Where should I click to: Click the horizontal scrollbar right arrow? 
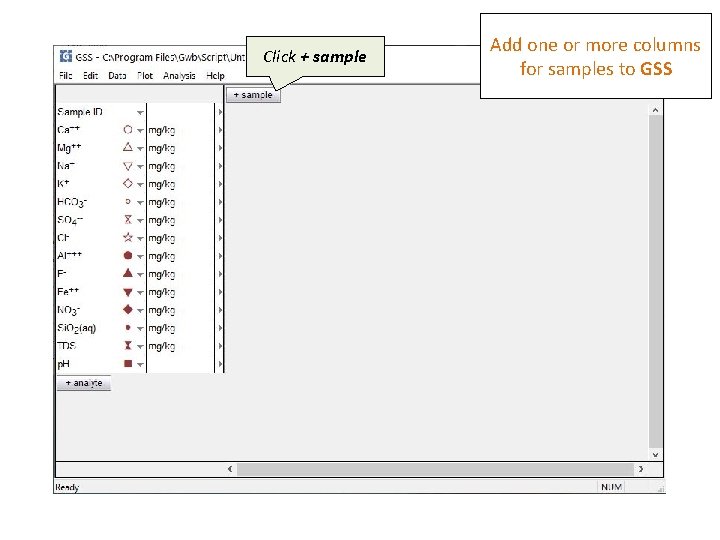[641, 469]
